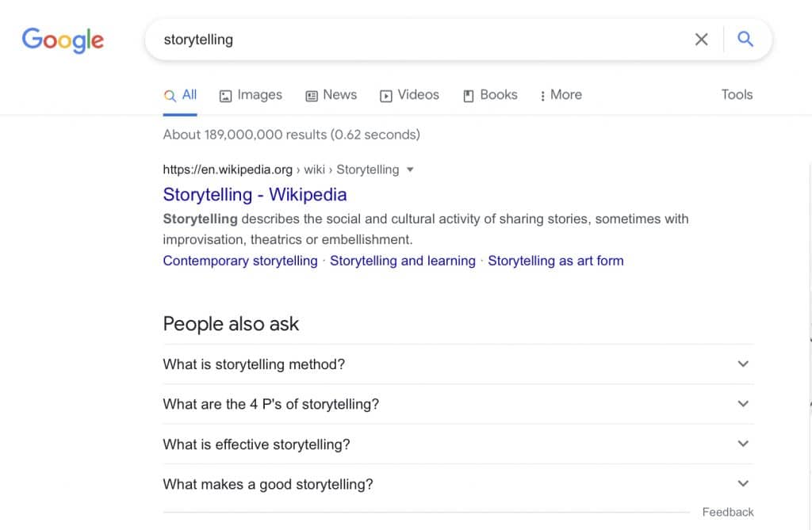Open the breadcrumb dropdown next to Storytelling URL
This screenshot has width=812, height=530.
point(409,170)
